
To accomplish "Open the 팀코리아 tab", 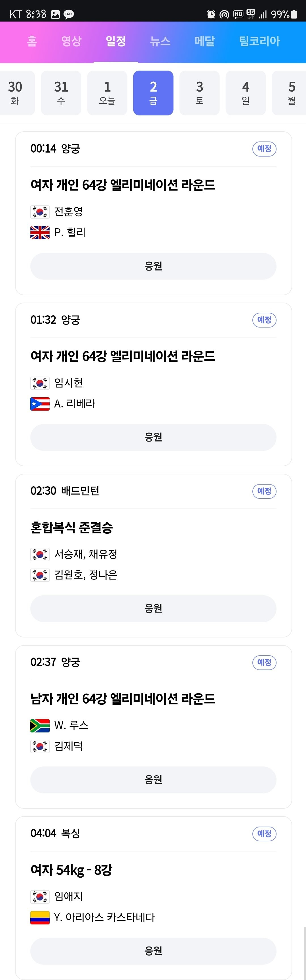I will (x=259, y=41).
